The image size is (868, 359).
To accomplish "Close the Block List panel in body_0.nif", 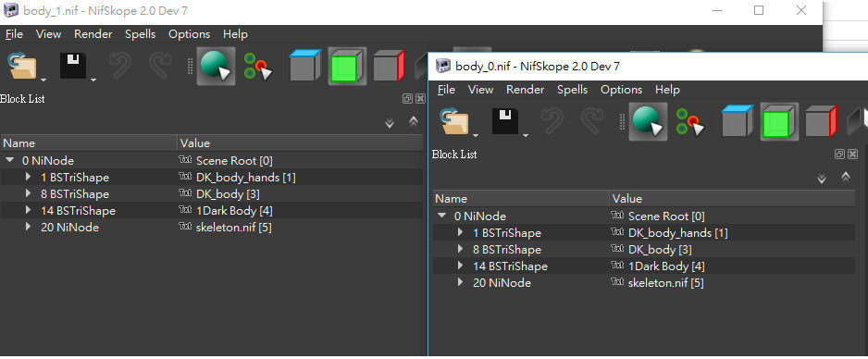I will [x=852, y=155].
